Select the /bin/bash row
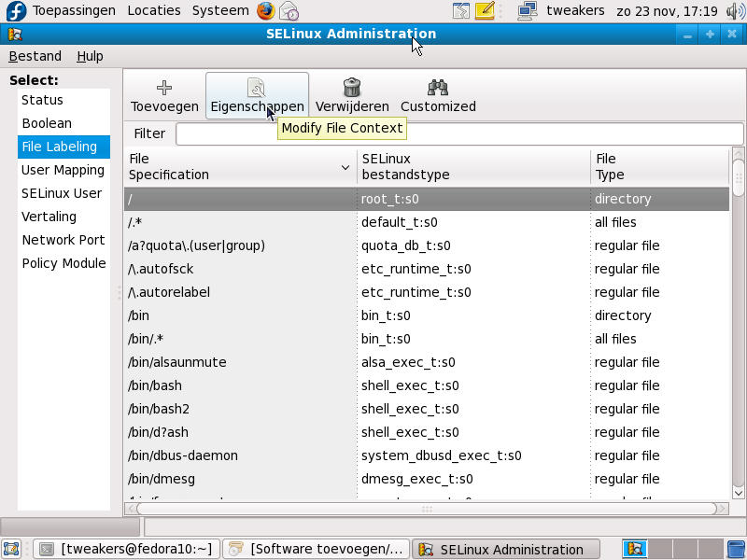The width and height of the screenshot is (747, 560). [x=427, y=385]
